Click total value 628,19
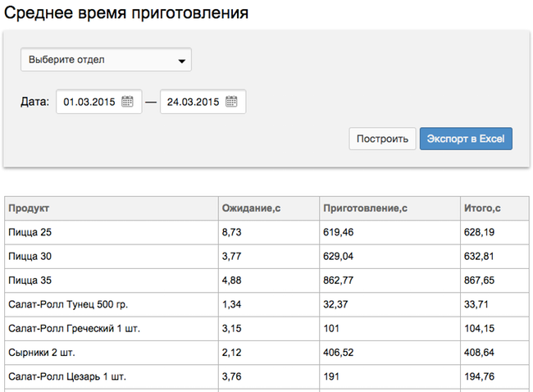This screenshot has width=533, height=392. click(x=479, y=232)
